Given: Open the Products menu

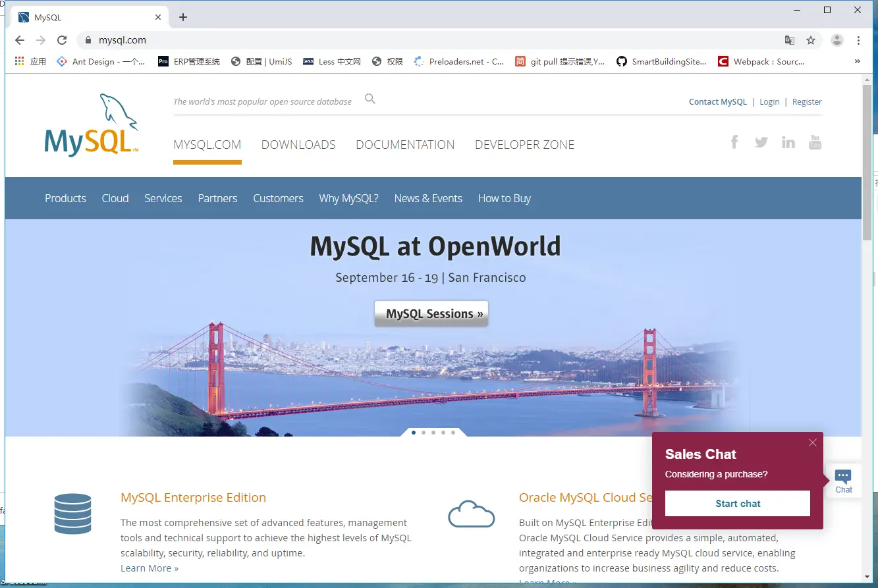Looking at the screenshot, I should (65, 198).
